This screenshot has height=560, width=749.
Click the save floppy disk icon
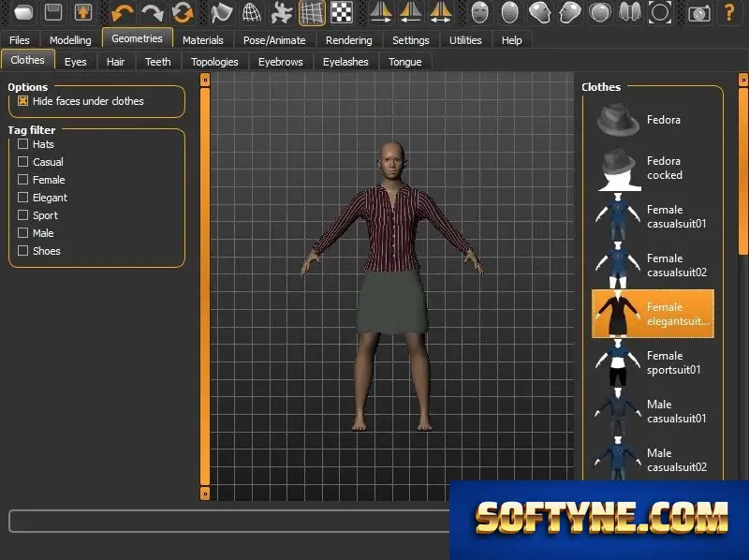click(53, 12)
